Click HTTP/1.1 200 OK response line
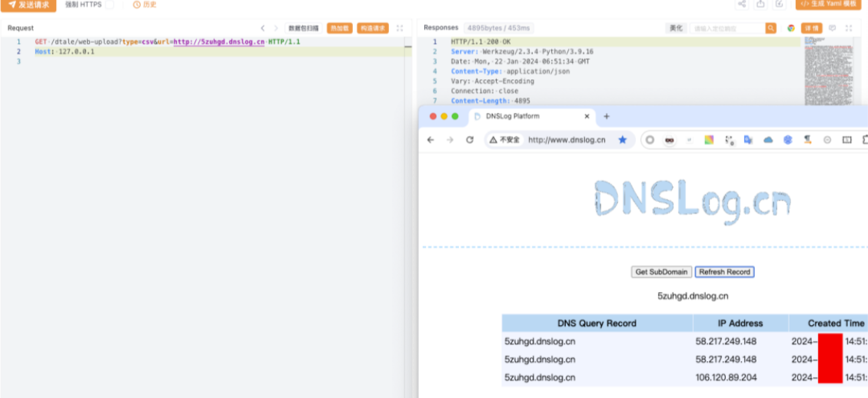 pos(481,42)
